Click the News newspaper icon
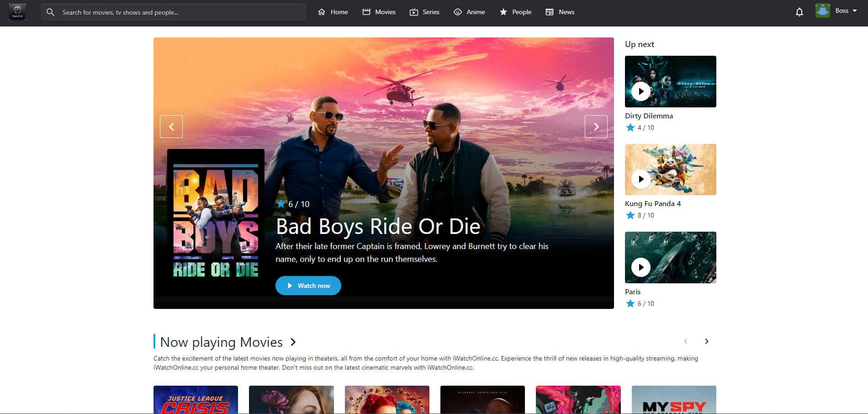The image size is (868, 414). coord(550,12)
